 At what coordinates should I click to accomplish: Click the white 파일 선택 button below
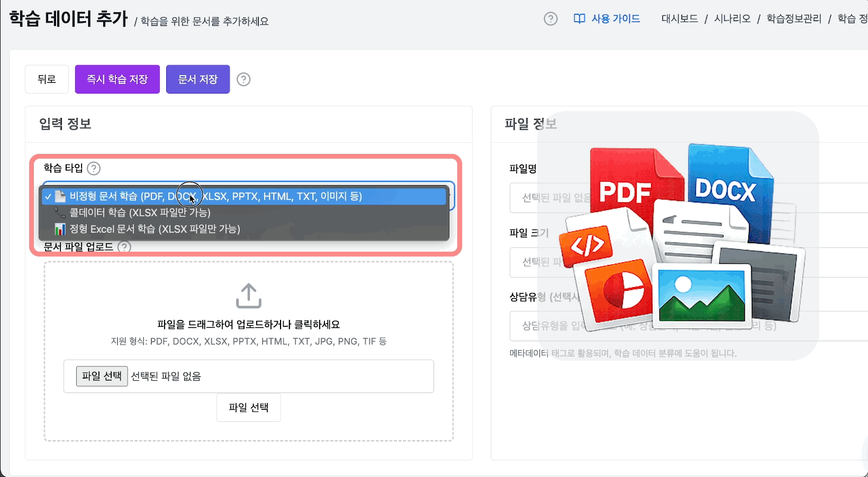[x=249, y=408]
